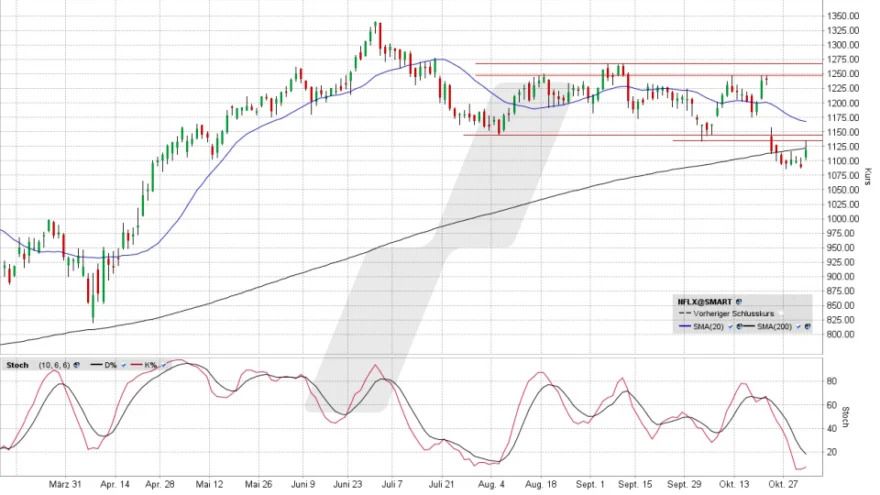Click the black D% line swatch
The height and width of the screenshot is (495, 880).
pos(94,366)
